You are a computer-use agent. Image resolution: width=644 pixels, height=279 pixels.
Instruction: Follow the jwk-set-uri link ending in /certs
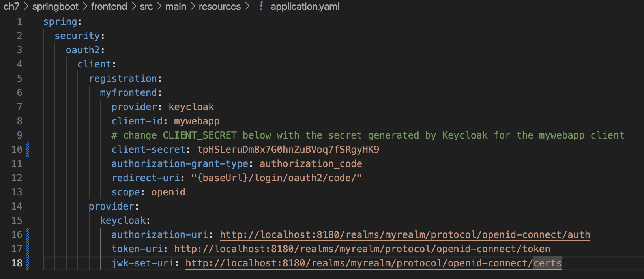point(374,263)
